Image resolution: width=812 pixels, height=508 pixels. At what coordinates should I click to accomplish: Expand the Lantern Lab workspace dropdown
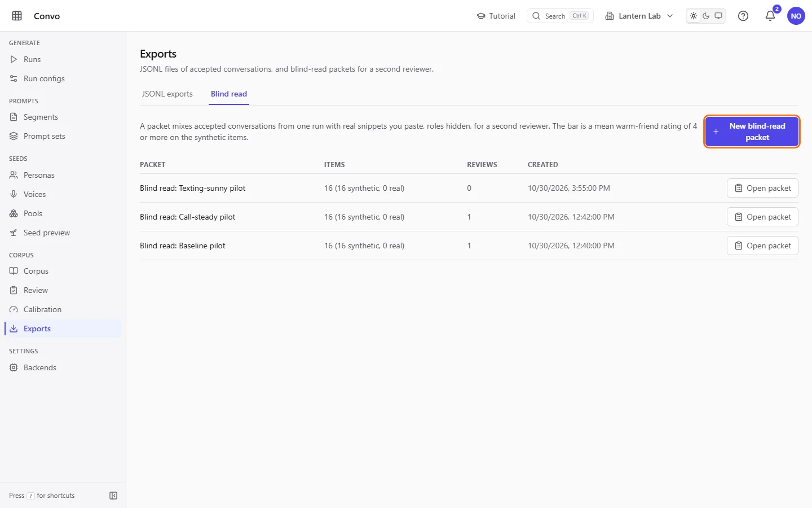coord(639,16)
